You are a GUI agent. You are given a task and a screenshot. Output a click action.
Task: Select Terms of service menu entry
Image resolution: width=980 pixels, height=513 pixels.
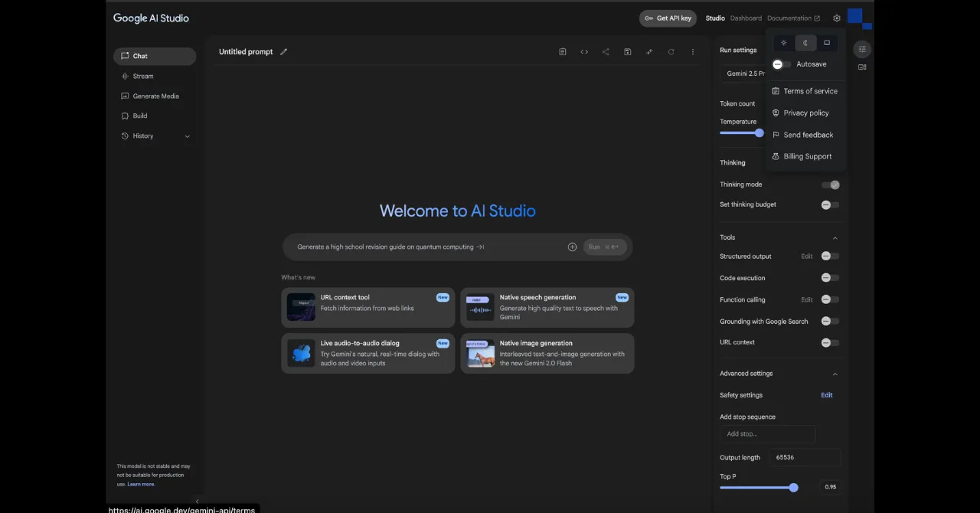point(810,91)
